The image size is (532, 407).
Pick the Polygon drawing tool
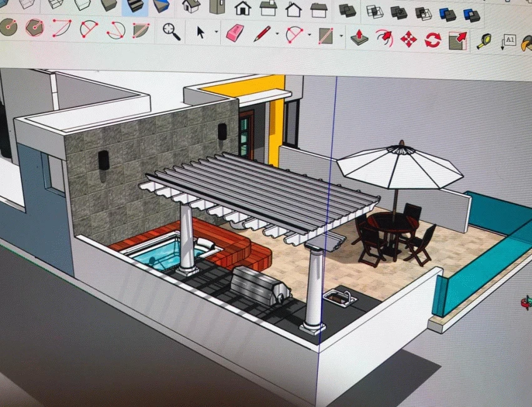(x=34, y=28)
